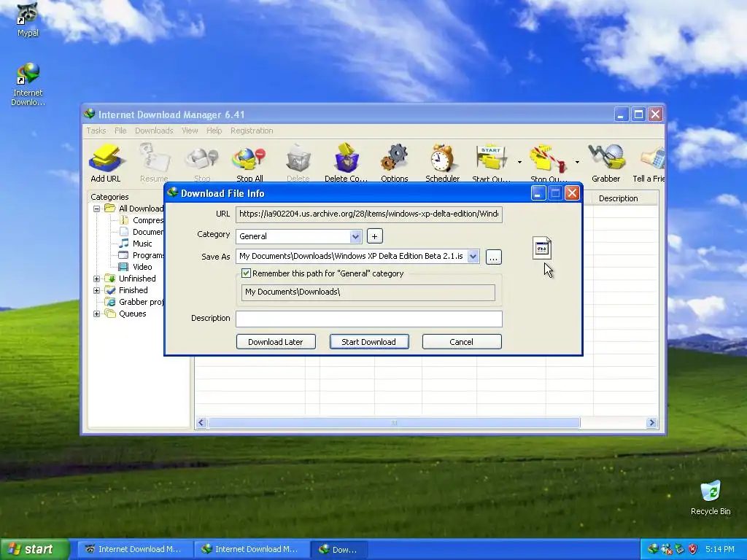The height and width of the screenshot is (560, 747).
Task: Select the Internet Download Manager desktop icon
Action: tap(28, 85)
